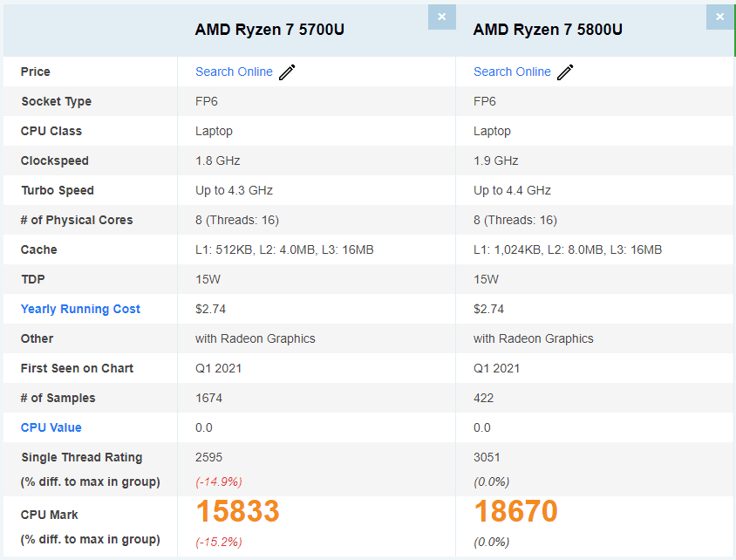Click the pencil edit icon for 5800U price
Screen dimensions: 736x560
point(566,72)
